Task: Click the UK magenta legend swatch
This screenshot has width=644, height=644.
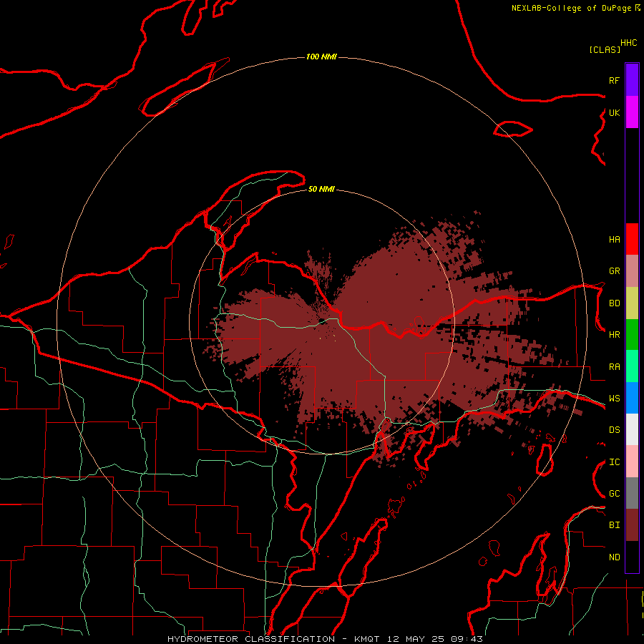Action: (632, 112)
